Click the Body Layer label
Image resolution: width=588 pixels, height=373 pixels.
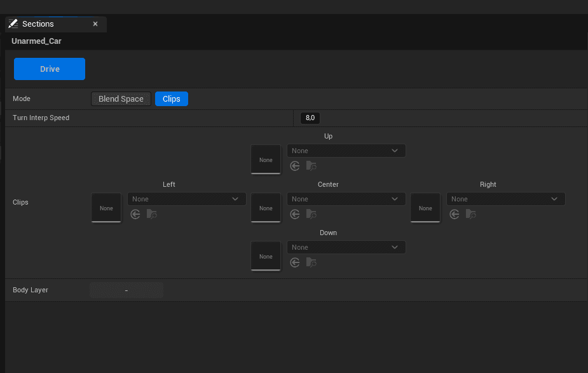click(31, 290)
